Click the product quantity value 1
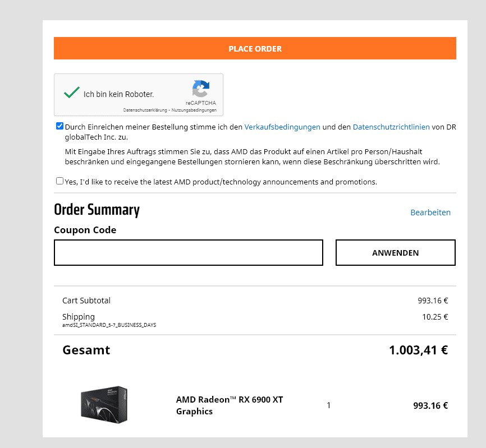486x448 pixels. [329, 405]
